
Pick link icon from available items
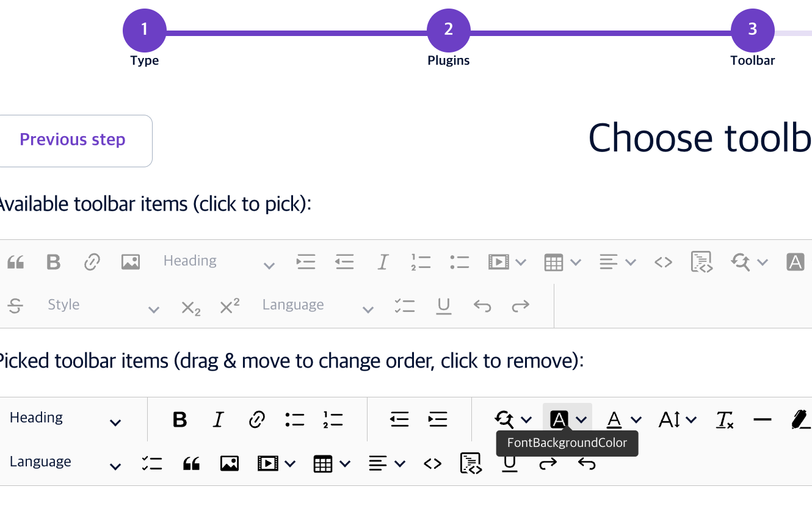pyautogui.click(x=92, y=262)
